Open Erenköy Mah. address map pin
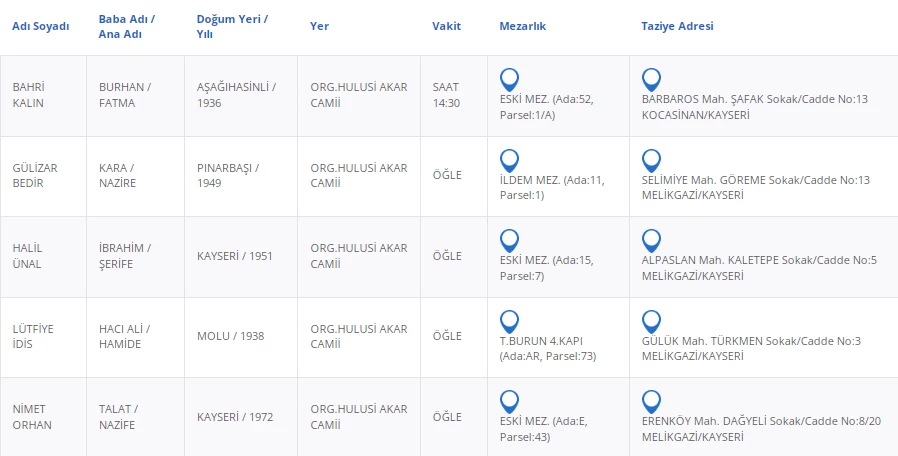This screenshot has width=898, height=456. 651,401
